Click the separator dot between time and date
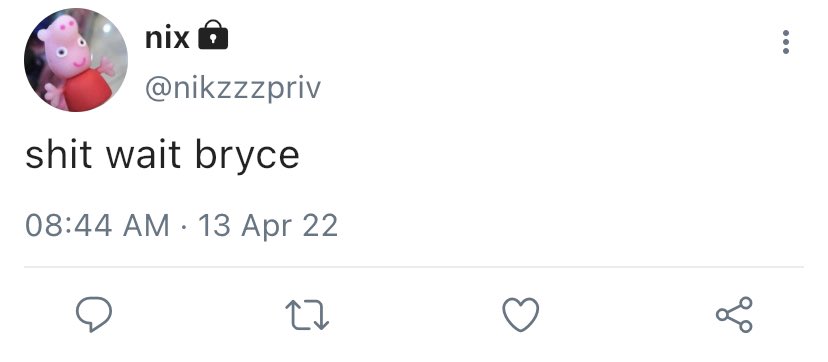Image resolution: width=828 pixels, height=362 pixels. (x=184, y=227)
